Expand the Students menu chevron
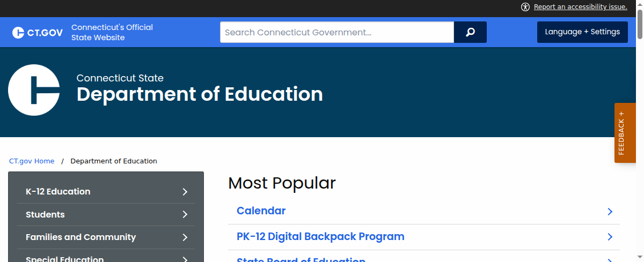The image size is (644, 262). pos(185,214)
